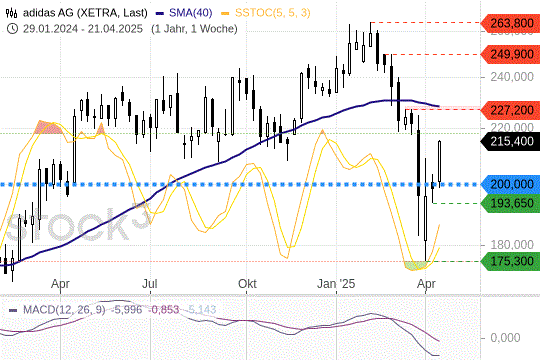Click the MACD(12, 26, 9) indicator legend

(64, 309)
